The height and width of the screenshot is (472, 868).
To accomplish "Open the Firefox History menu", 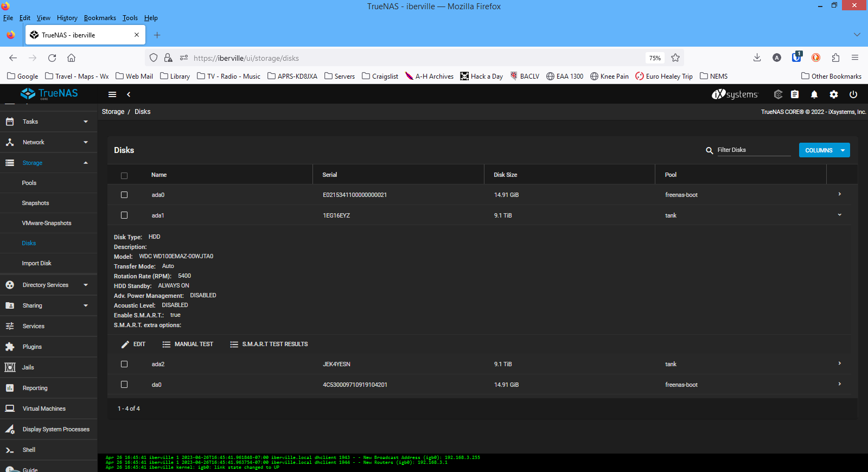I will [67, 18].
